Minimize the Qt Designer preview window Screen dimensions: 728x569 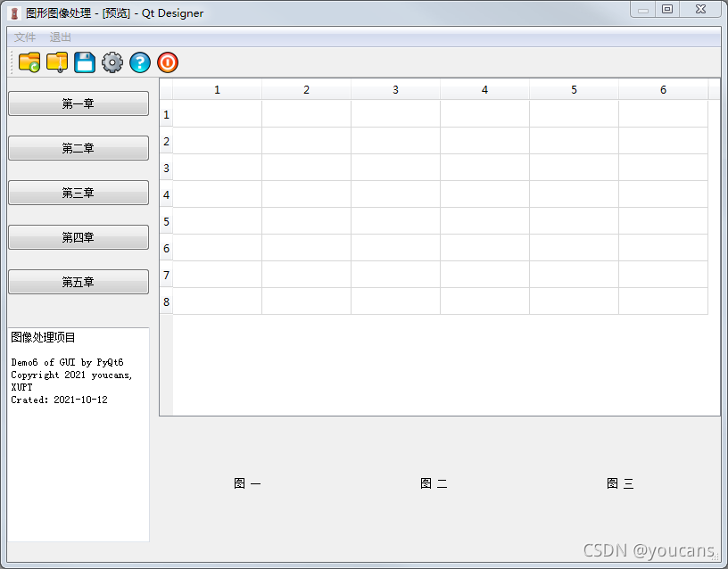pyautogui.click(x=643, y=10)
